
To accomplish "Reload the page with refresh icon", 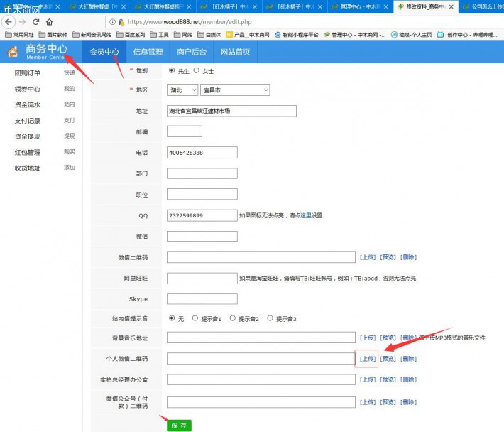I will (x=36, y=22).
